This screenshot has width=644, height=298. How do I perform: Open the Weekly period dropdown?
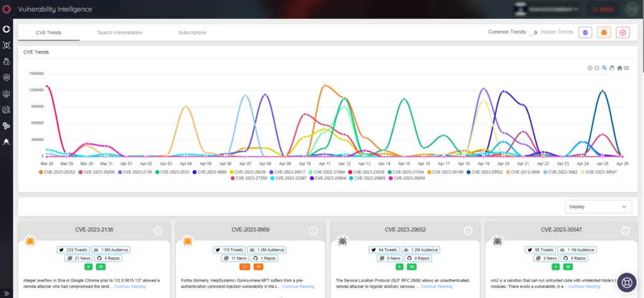tap(599, 207)
